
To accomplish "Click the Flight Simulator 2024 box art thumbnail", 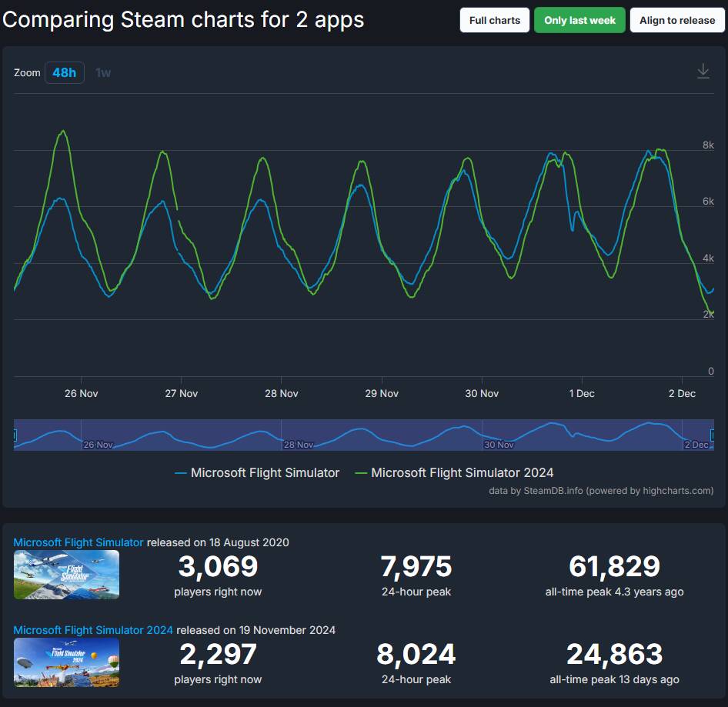I will 66,662.
